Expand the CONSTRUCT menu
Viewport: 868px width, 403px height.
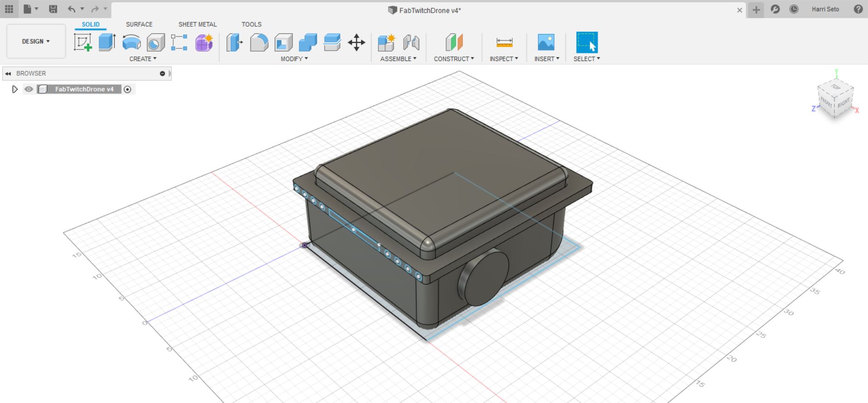454,59
